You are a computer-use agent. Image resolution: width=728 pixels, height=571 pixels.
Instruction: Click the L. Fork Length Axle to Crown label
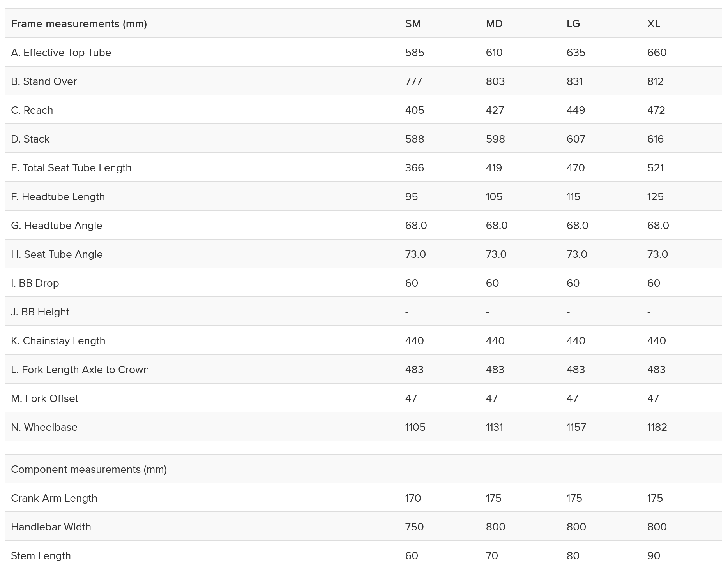coord(80,370)
